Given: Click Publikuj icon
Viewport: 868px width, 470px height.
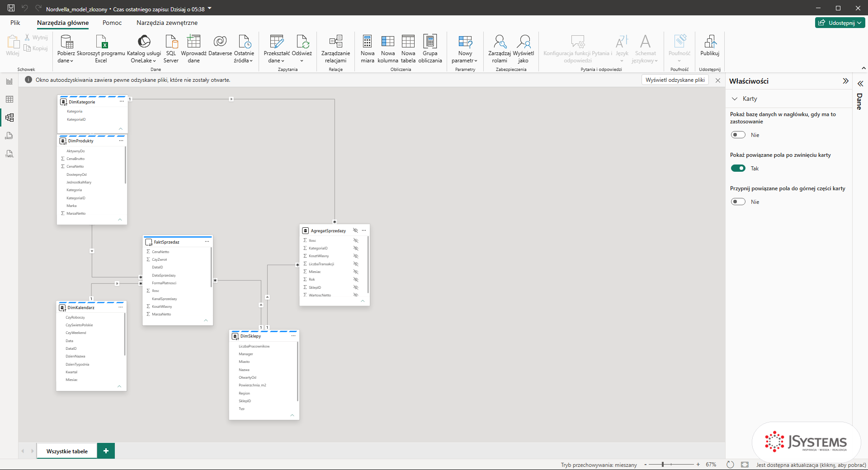Looking at the screenshot, I should [710, 42].
